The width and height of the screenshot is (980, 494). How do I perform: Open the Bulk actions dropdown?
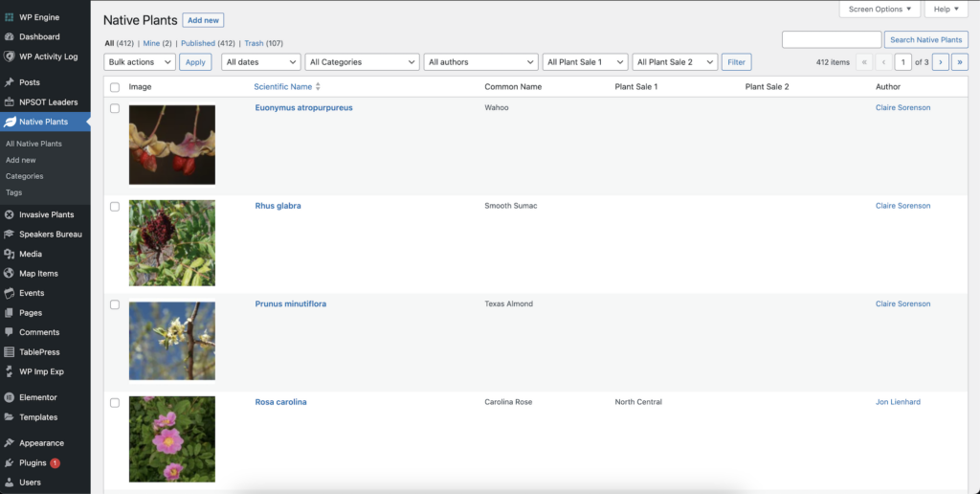point(140,62)
